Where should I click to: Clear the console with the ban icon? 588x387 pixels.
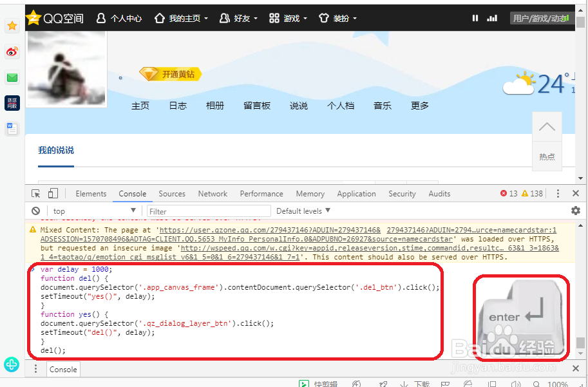point(35,211)
